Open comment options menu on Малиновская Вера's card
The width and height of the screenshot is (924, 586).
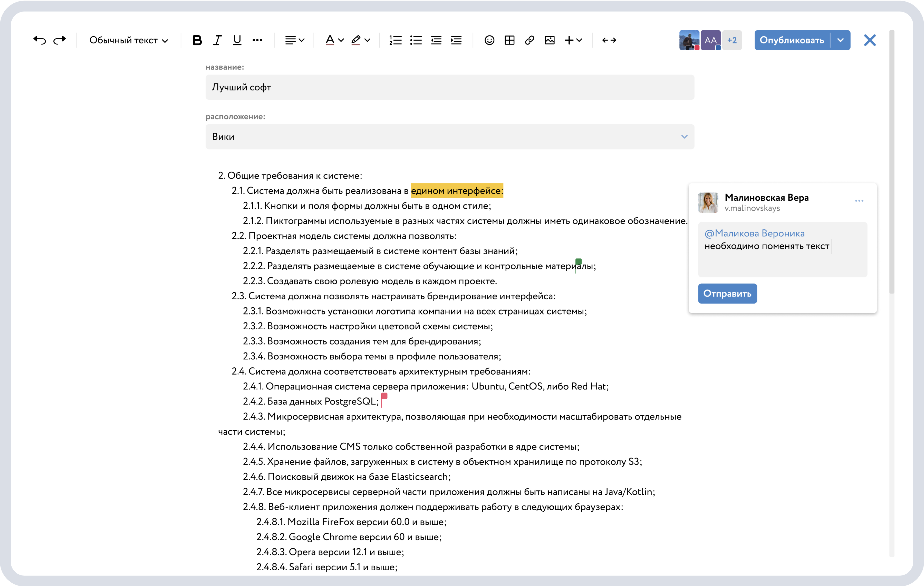coord(859,200)
